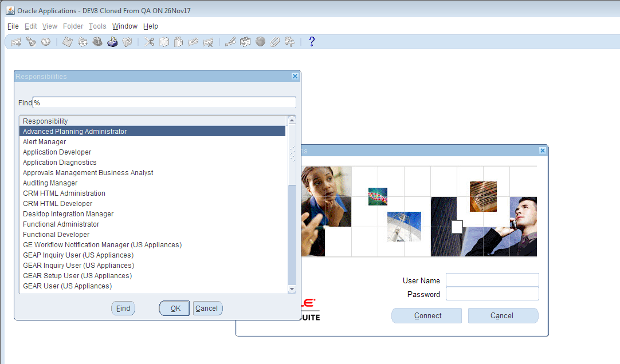Click the Find flashlight toolbar icon

[30, 42]
